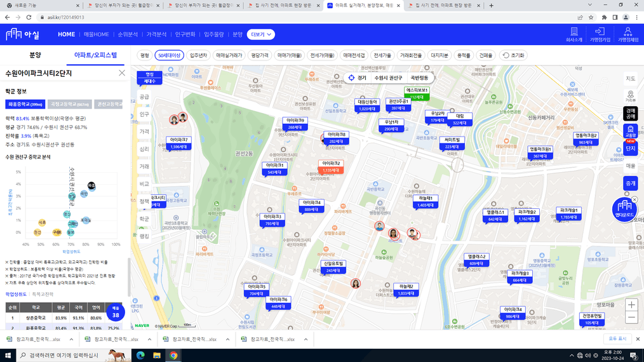Open 매물HOME in the navigation bar
Image resolution: width=644 pixels, height=362 pixels.
click(x=96, y=34)
